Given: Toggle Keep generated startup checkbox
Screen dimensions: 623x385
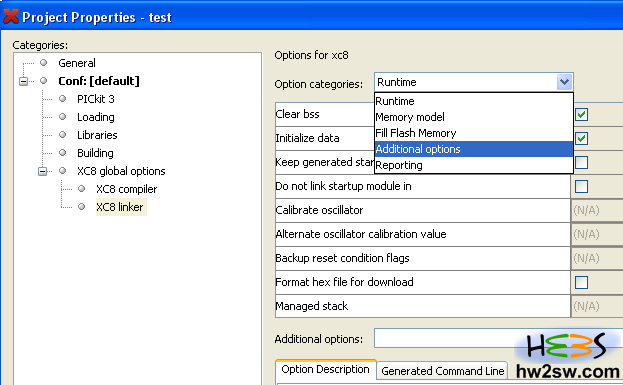Looking at the screenshot, I should tap(582, 163).
